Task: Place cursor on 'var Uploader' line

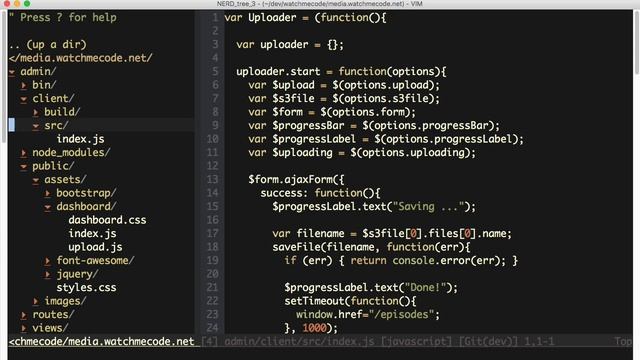Action: [x=305, y=18]
